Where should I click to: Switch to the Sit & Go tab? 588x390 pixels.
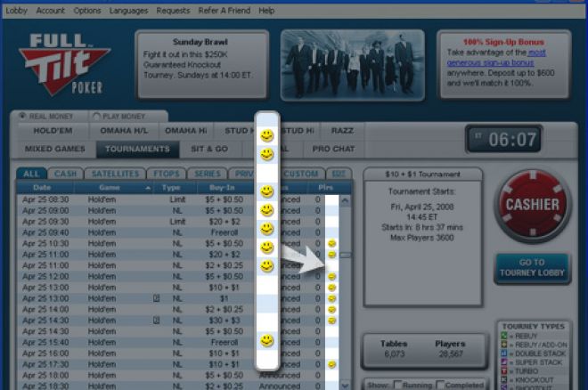[x=209, y=149]
